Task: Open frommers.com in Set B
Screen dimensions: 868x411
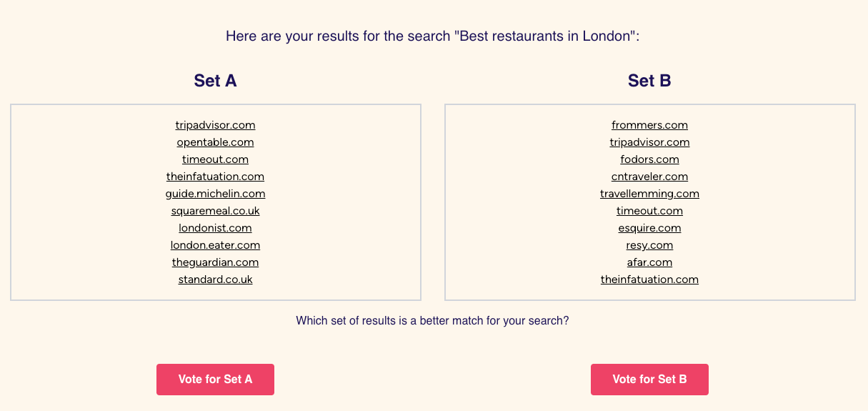Action: (x=650, y=125)
